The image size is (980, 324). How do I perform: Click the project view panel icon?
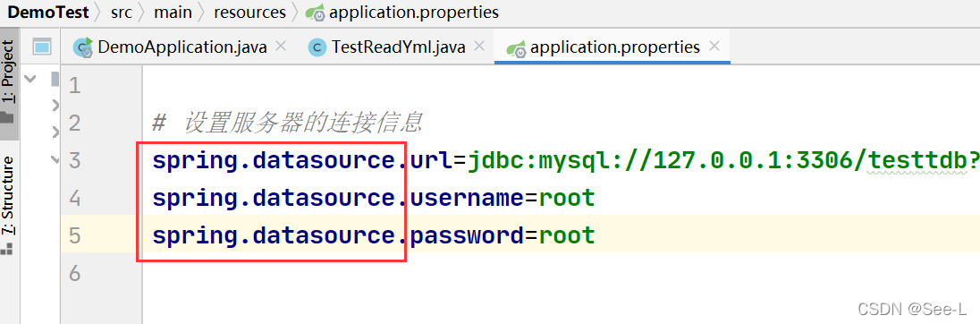[41, 47]
